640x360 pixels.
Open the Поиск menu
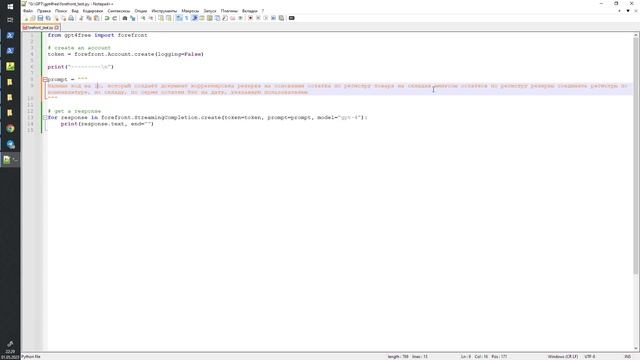pyautogui.click(x=61, y=11)
